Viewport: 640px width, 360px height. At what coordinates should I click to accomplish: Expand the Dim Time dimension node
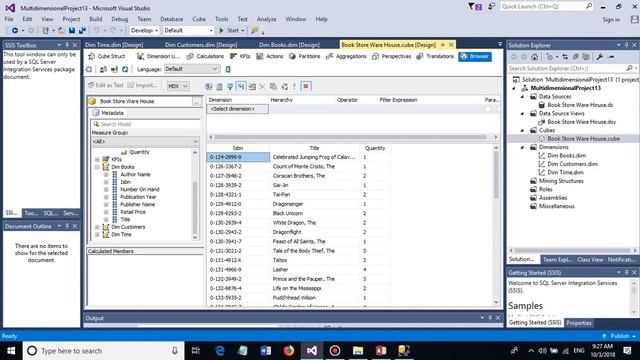97,235
